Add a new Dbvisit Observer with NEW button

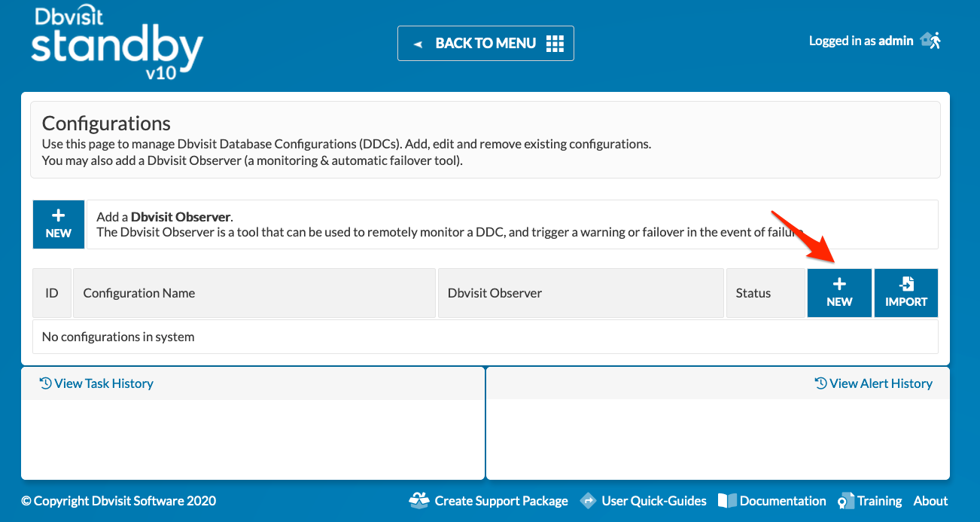click(59, 224)
